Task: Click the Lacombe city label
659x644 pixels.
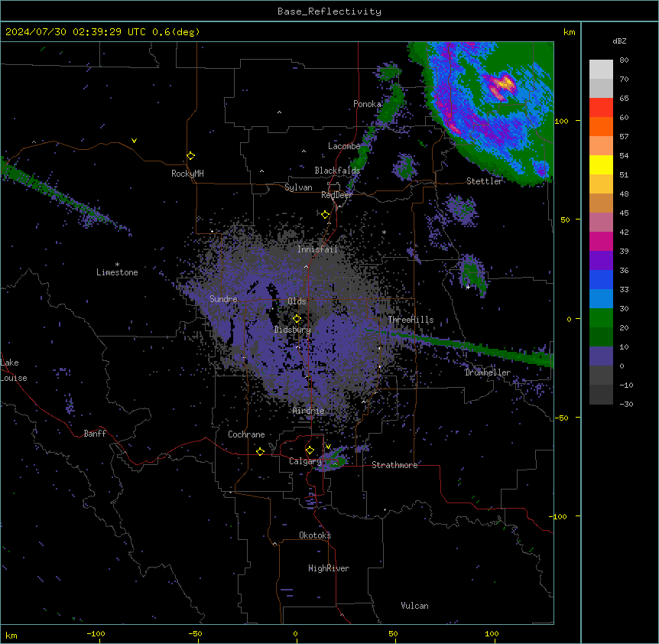Action: tap(344, 146)
